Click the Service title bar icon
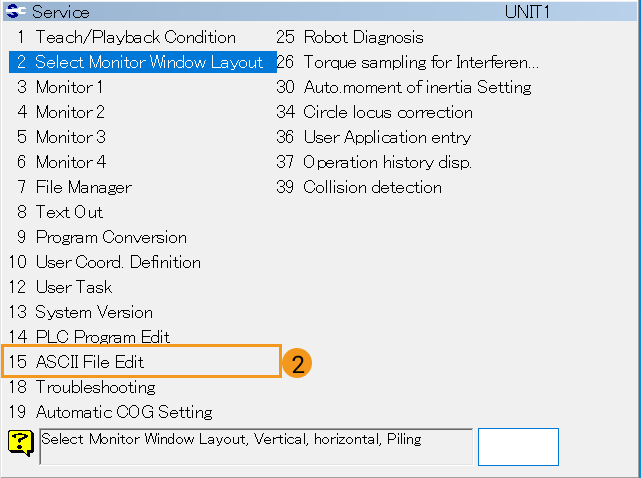This screenshot has height=478, width=641. point(17,12)
